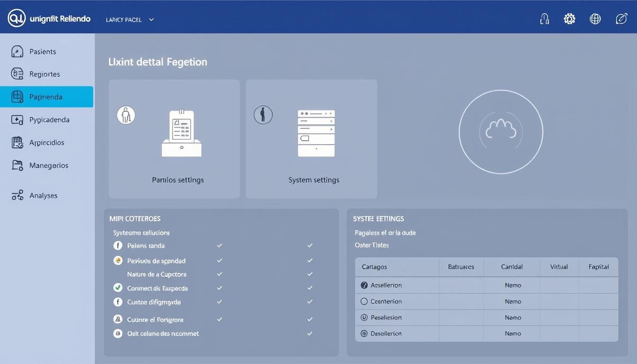This screenshot has height=364, width=637.
Task: Select the Ceentenion radio button
Action: tap(364, 301)
